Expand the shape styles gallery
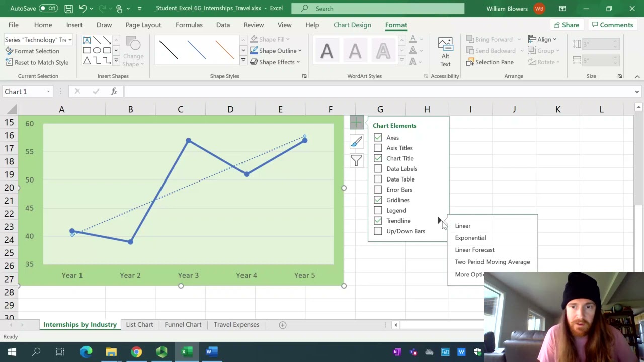This screenshot has height=362, width=644. pyautogui.click(x=243, y=61)
